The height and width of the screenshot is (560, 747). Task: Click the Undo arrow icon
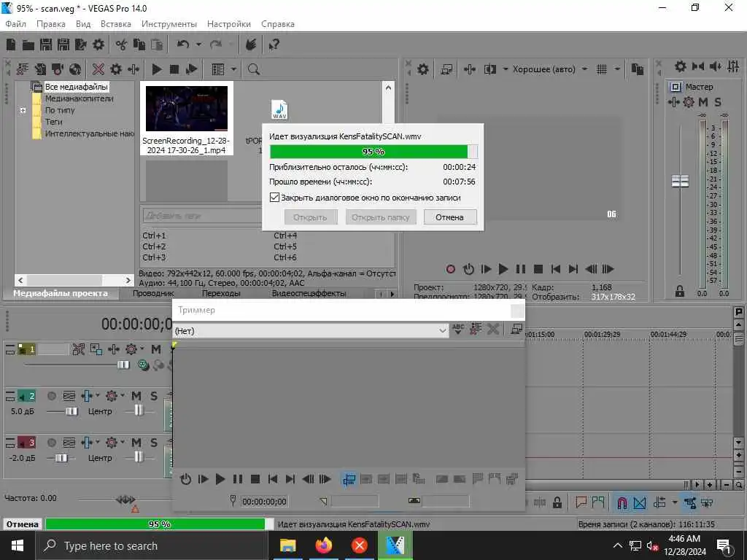click(183, 44)
